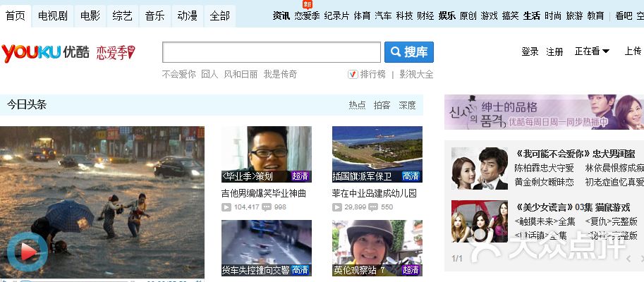Click the 高清 badge on 插国旗派军保卫 thumbnail
Viewport: 644px width, 282px height.
pyautogui.click(x=411, y=176)
